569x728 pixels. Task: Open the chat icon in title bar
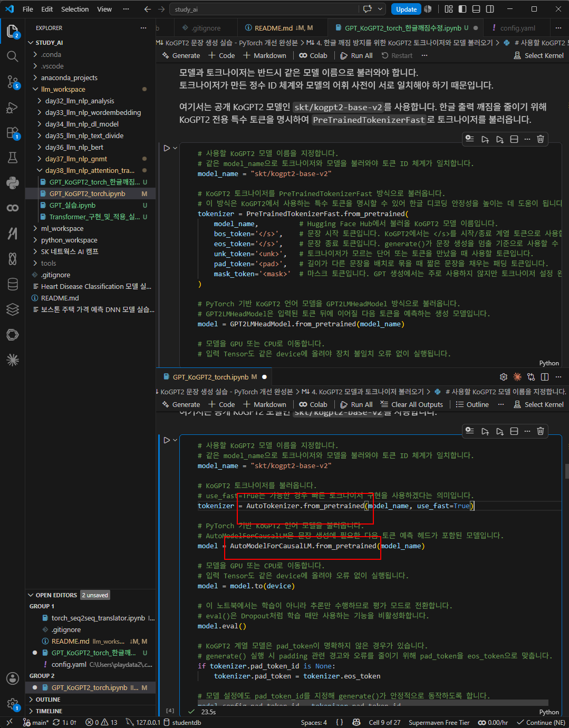368,9
